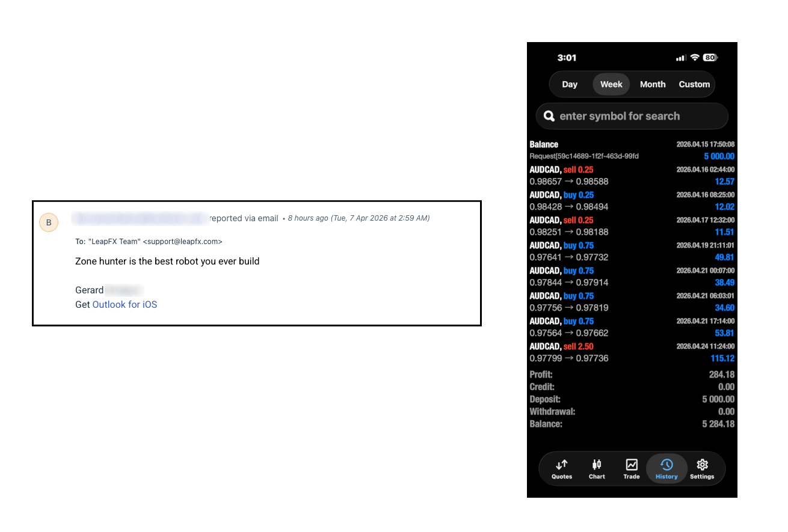The height and width of the screenshot is (532, 788).
Task: Open the Quotes tab
Action: (562, 469)
